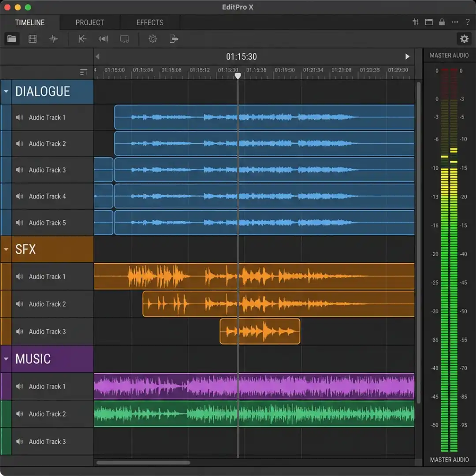Screen dimensions: 476x476
Task: Select the audio waveform icon in toolbar
Action: point(53,39)
